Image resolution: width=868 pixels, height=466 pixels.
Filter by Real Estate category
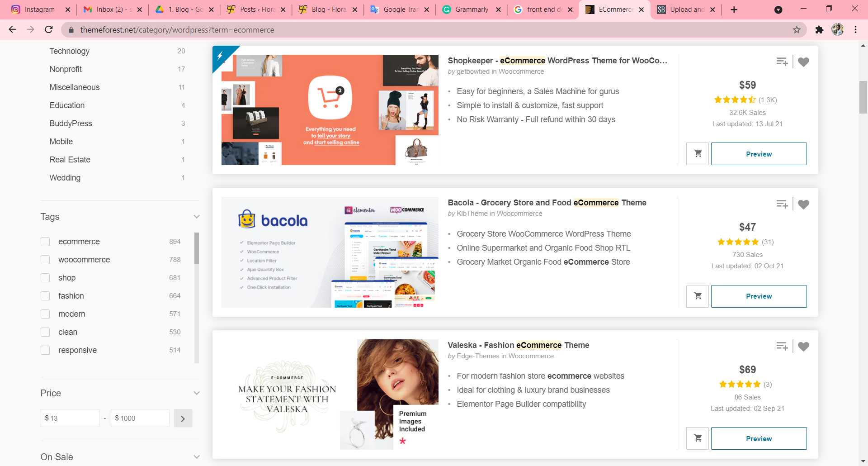(70, 160)
